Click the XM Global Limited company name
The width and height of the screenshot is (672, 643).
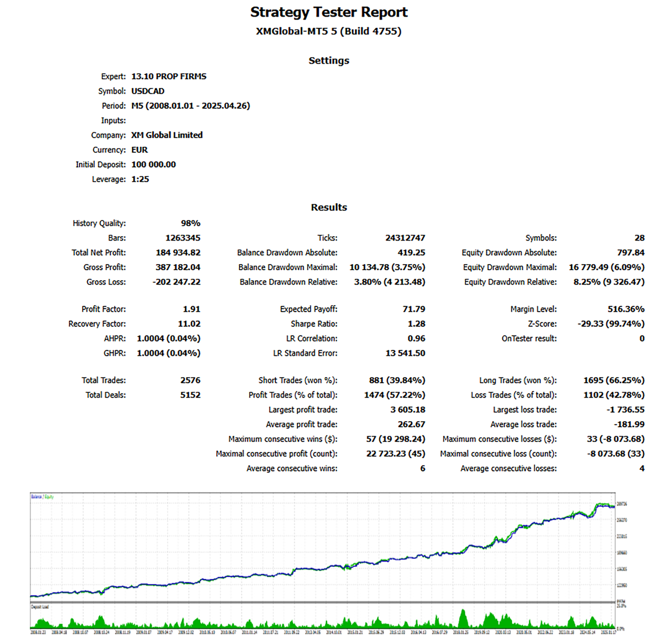pos(167,135)
